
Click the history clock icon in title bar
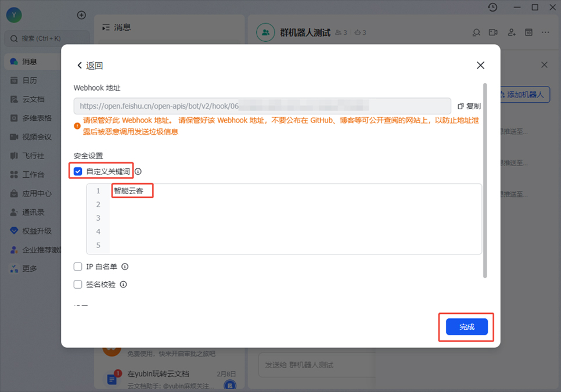[492, 7]
